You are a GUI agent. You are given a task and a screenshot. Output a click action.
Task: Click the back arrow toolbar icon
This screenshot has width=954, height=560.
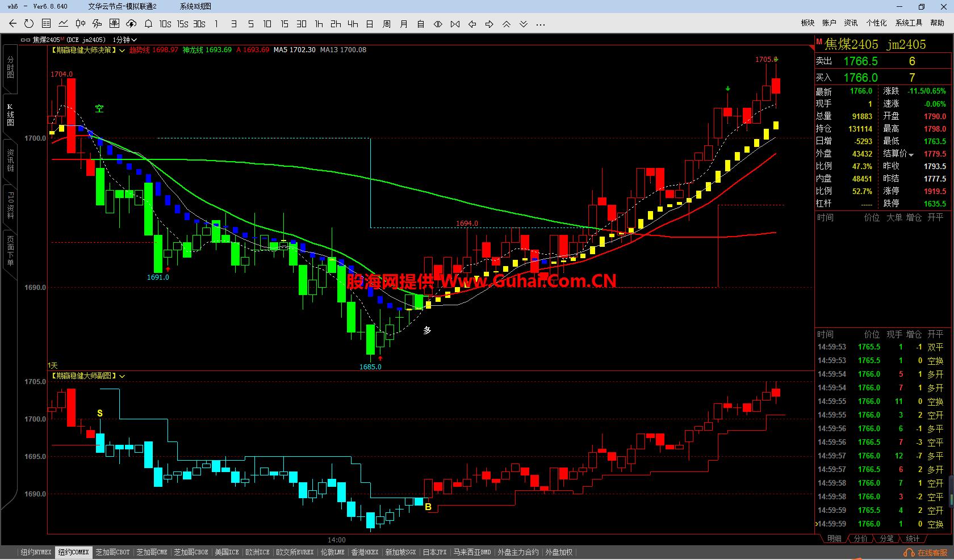[12, 24]
